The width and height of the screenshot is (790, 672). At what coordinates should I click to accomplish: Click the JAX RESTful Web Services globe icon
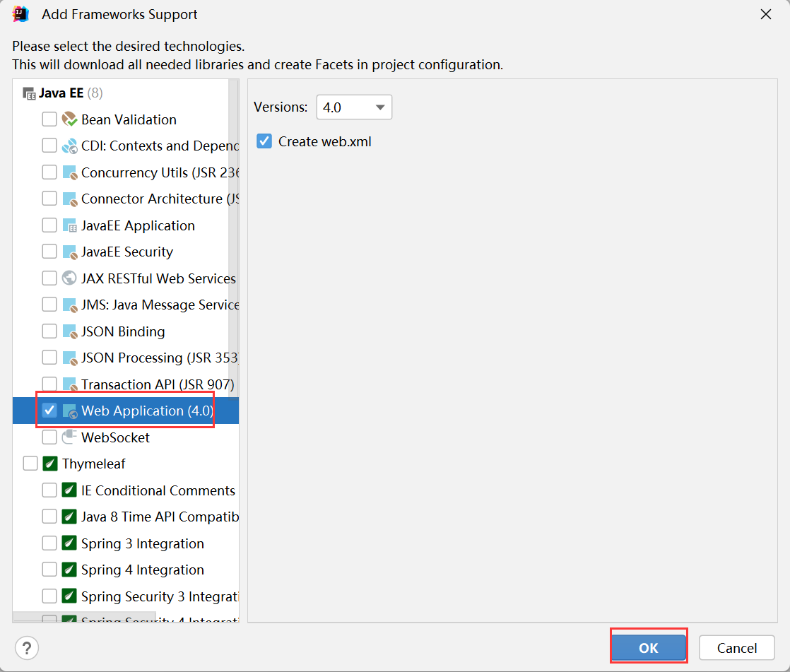point(69,278)
